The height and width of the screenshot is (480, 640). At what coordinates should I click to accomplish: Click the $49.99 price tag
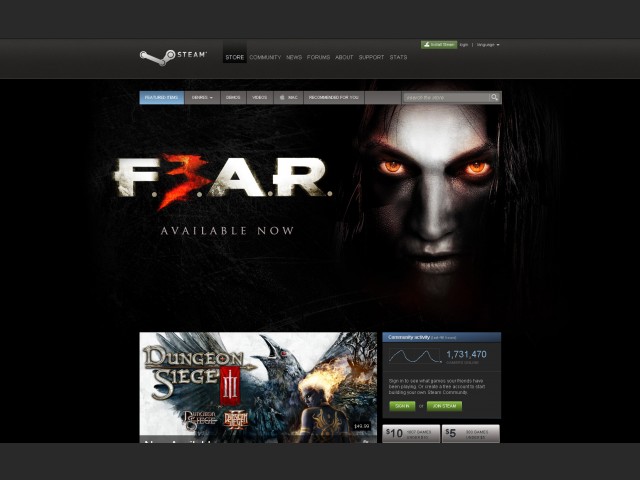pyautogui.click(x=362, y=426)
